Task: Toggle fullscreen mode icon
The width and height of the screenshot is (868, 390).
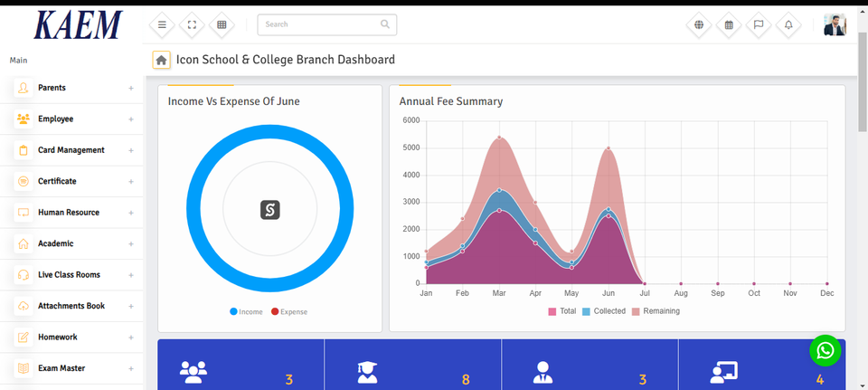Action: pos(192,24)
